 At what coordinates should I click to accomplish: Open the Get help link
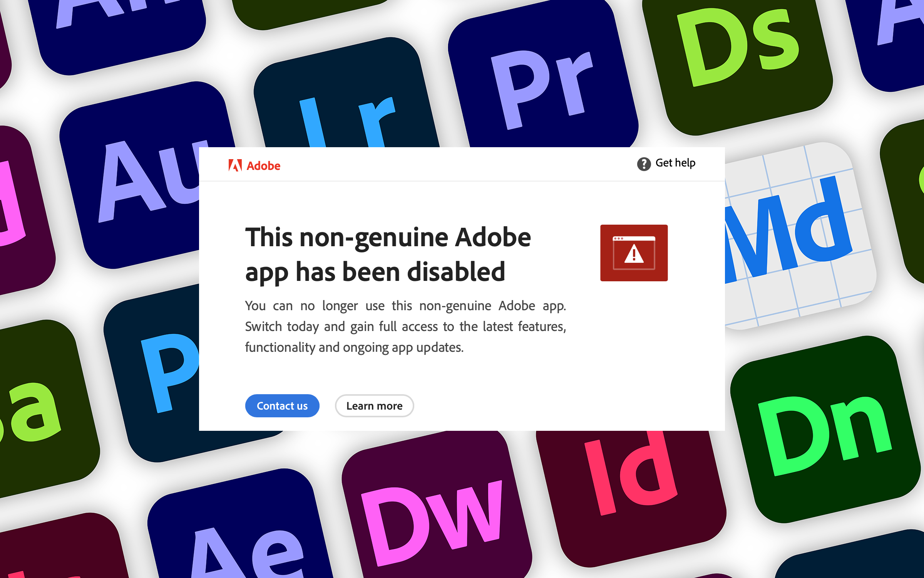coord(675,163)
